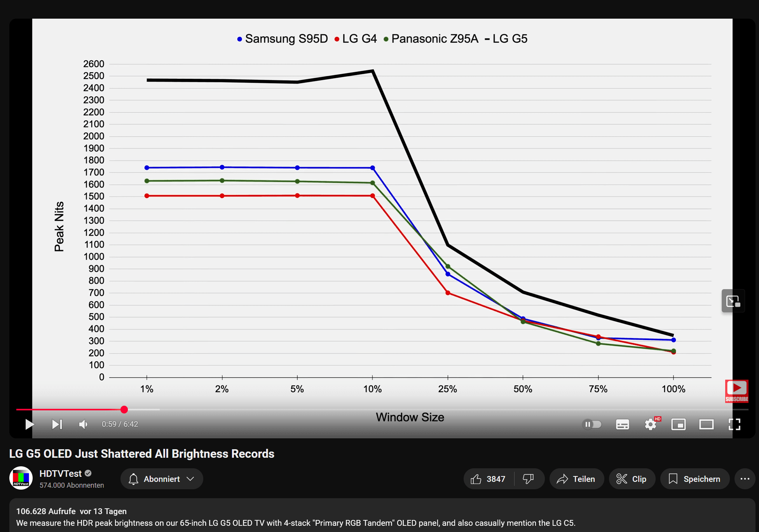Screen dimensions: 759x532
Task: Click the LG G5 legend label
Action: click(510, 38)
